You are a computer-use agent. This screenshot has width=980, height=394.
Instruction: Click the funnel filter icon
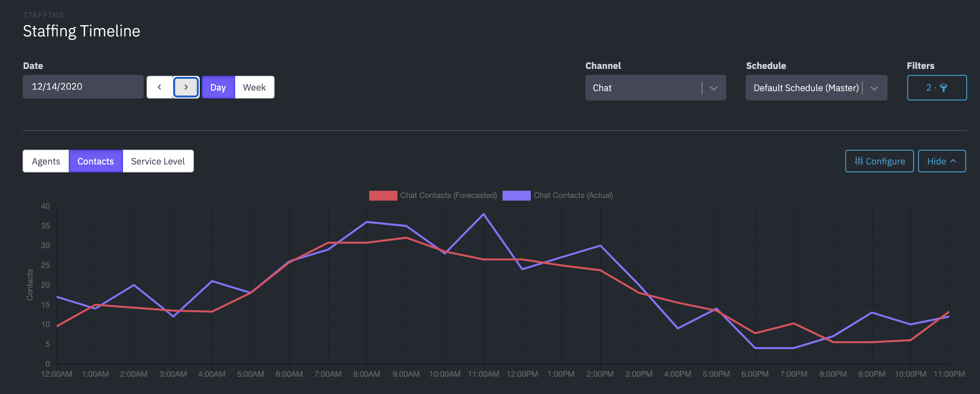click(944, 88)
